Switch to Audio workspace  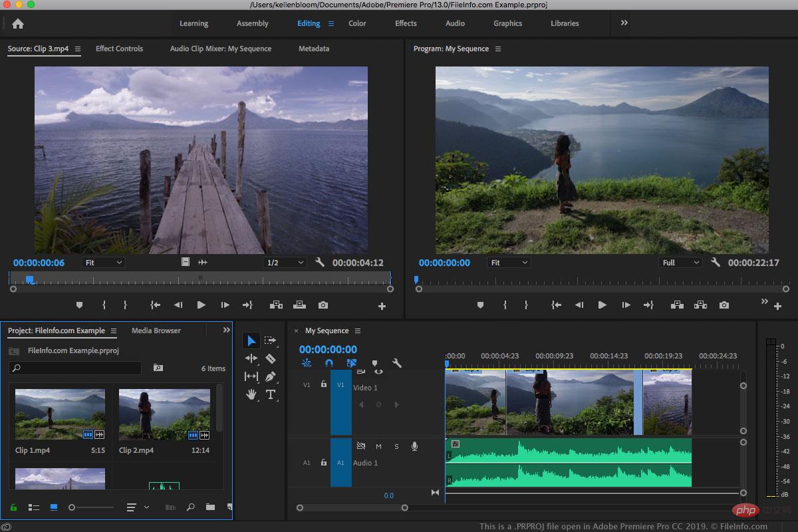[455, 23]
